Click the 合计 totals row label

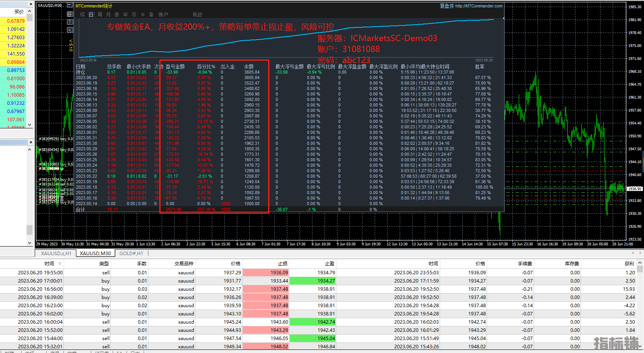click(x=80, y=210)
